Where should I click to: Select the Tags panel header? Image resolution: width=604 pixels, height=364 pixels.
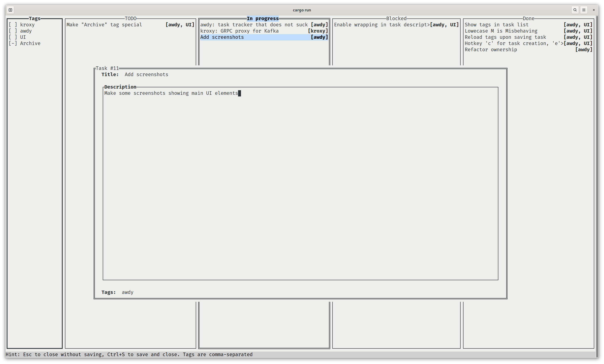tap(35, 18)
